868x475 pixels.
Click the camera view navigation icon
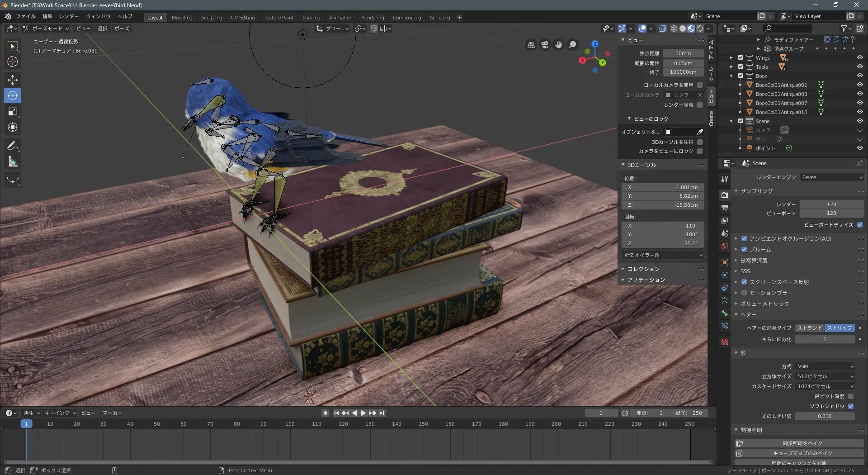coord(545,45)
